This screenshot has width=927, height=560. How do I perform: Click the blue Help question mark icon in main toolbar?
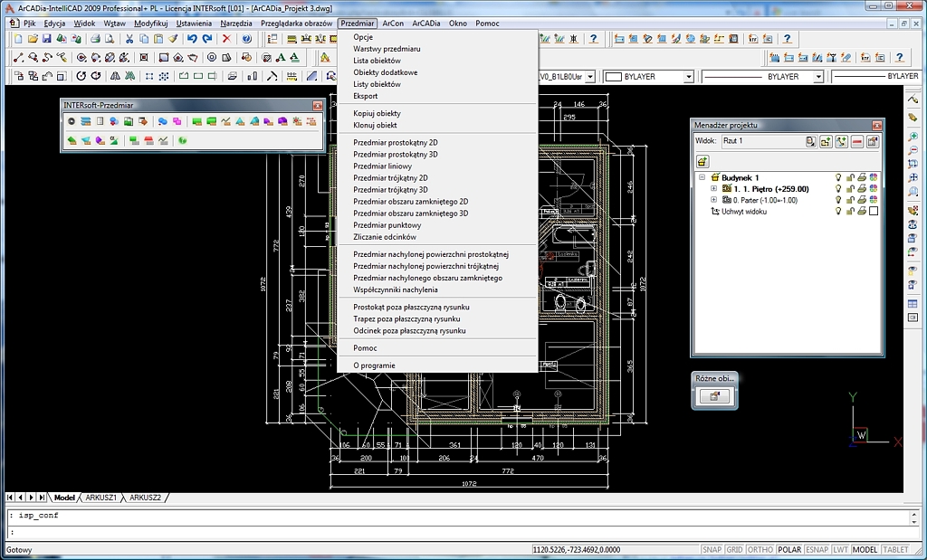click(246, 39)
